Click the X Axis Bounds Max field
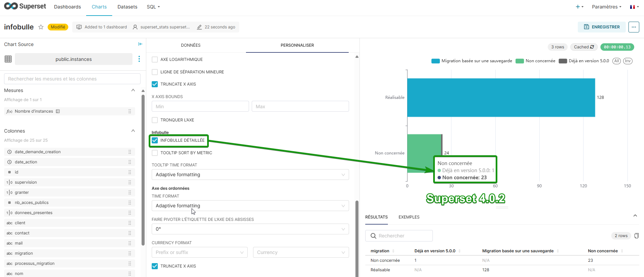Viewport: 644px width, 277px height. (x=300, y=107)
